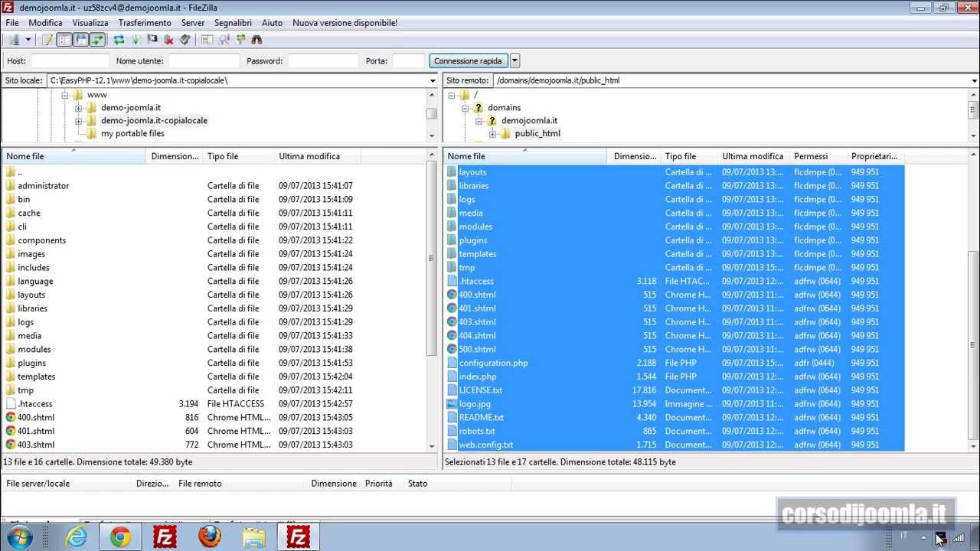Sort local list by Ultima modifica header
This screenshot has width=980, height=551.
click(x=318, y=156)
